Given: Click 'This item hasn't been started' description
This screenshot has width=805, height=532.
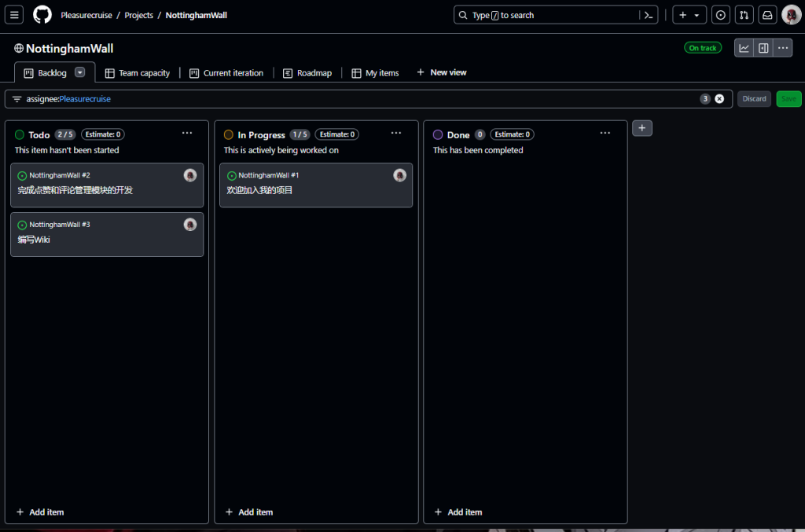Looking at the screenshot, I should click(x=67, y=150).
